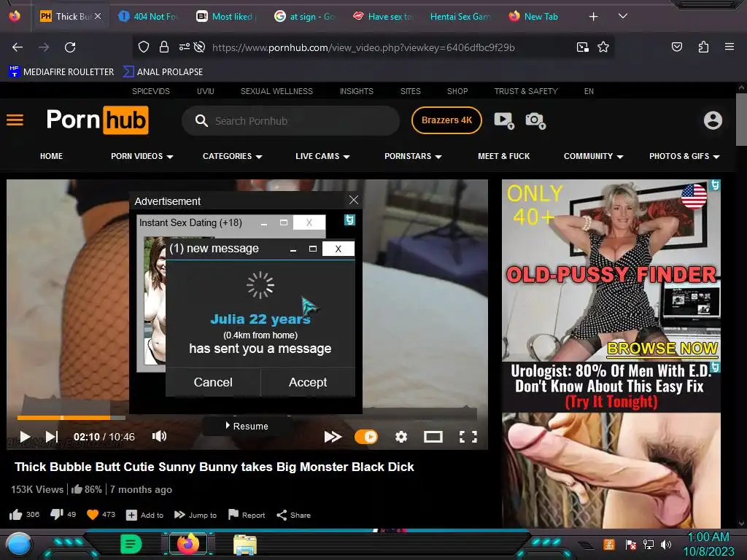Screen dimensions: 747x560
Task: Bookmark this page with the star icon
Action: pos(603,47)
